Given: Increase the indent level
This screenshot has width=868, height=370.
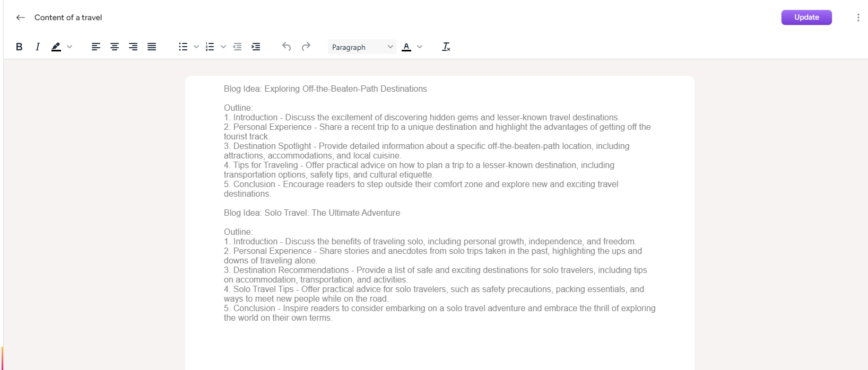Looking at the screenshot, I should 256,47.
